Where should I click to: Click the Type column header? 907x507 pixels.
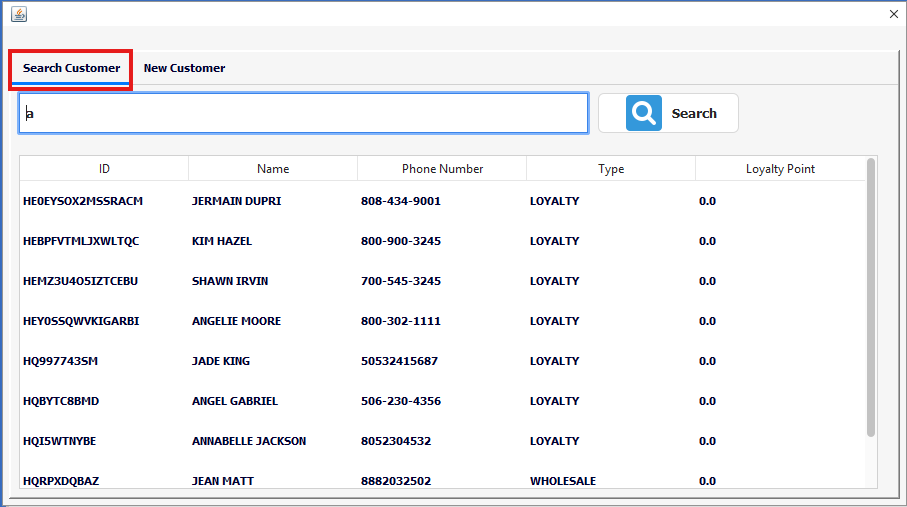click(611, 169)
